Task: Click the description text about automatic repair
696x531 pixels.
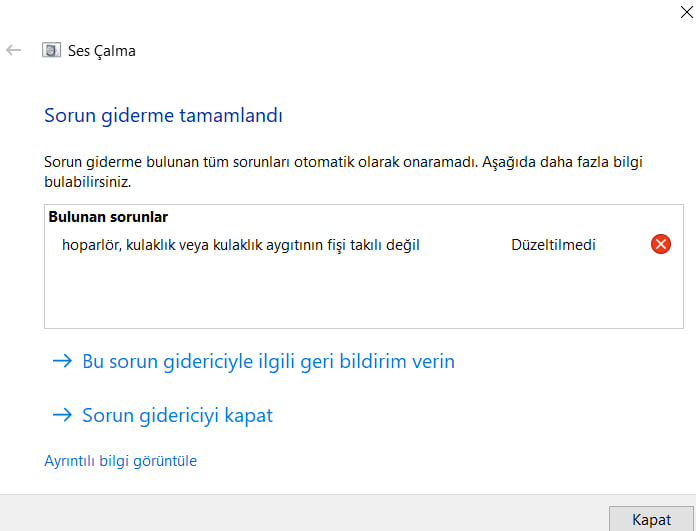Action: (260, 160)
